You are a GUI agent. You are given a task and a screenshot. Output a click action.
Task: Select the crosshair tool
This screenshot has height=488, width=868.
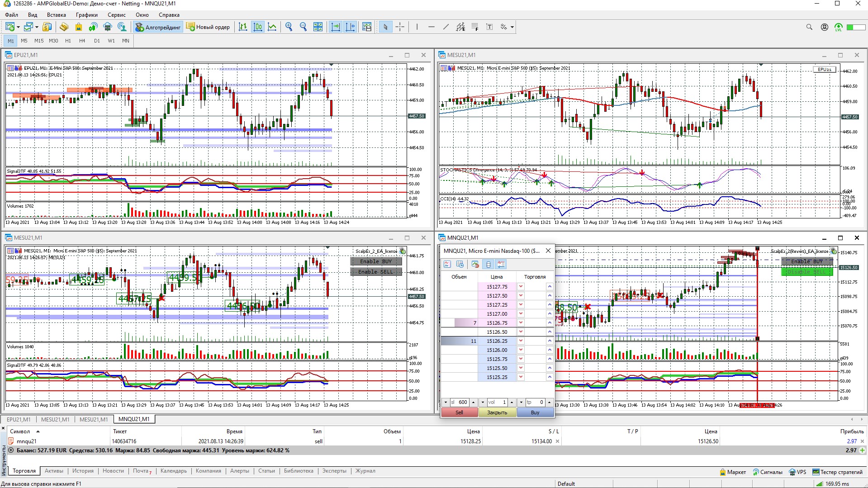click(x=400, y=27)
